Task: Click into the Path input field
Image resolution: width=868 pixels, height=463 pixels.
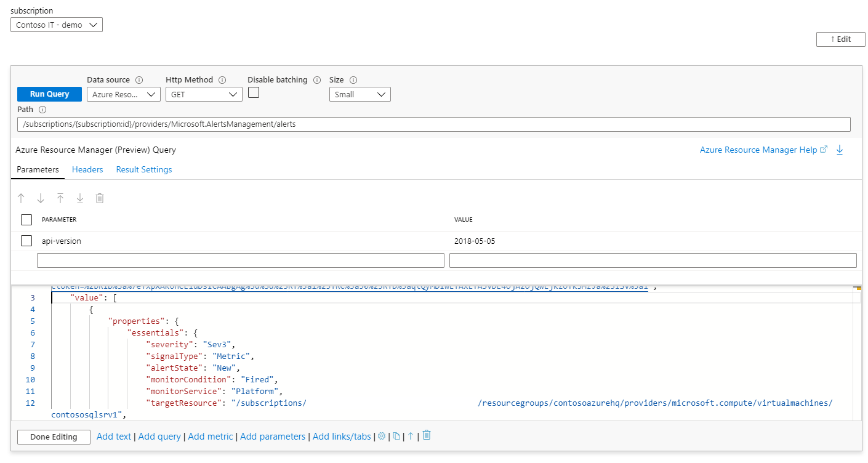Action: point(434,124)
